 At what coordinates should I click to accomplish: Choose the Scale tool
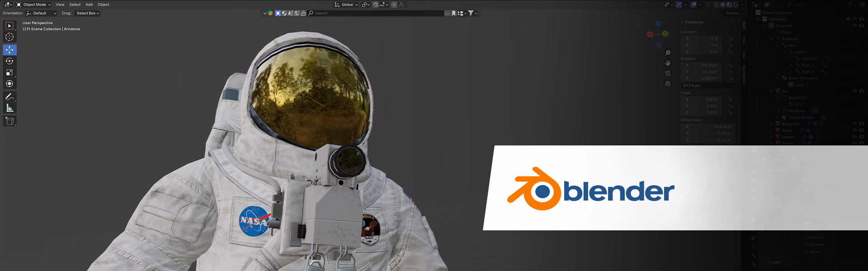(9, 72)
